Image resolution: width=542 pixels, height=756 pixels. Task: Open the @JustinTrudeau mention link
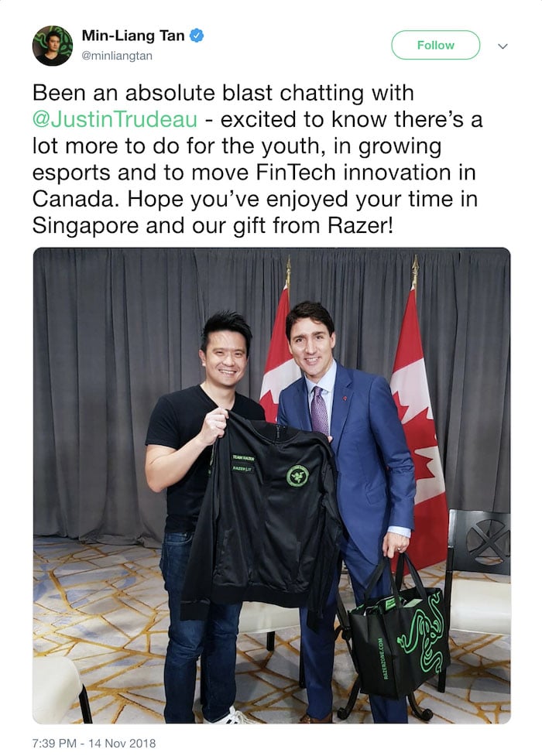(115, 119)
